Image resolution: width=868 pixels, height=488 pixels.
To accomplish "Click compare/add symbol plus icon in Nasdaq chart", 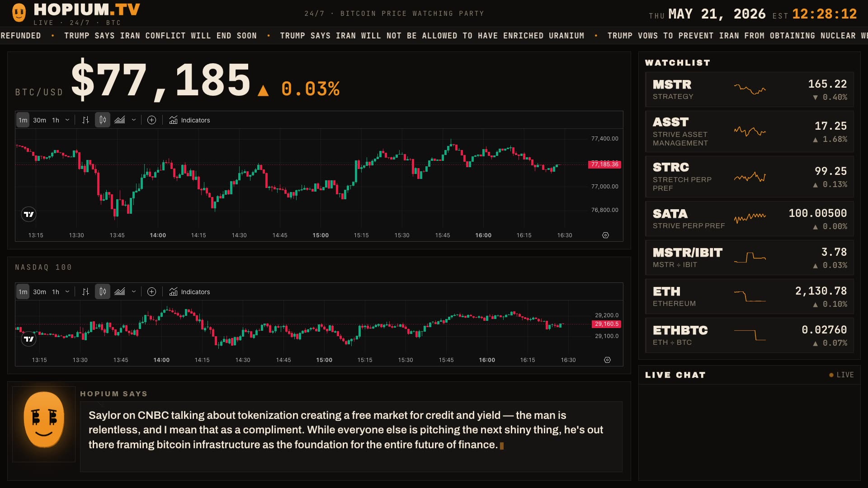I will [x=152, y=292].
